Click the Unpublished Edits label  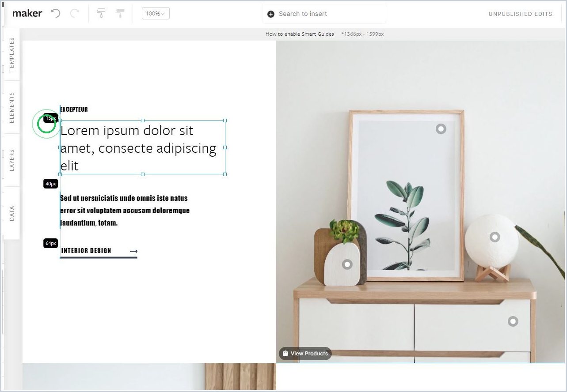click(520, 14)
